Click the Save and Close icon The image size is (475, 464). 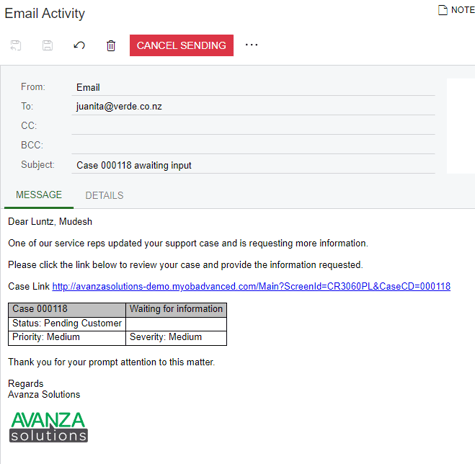coord(16,45)
